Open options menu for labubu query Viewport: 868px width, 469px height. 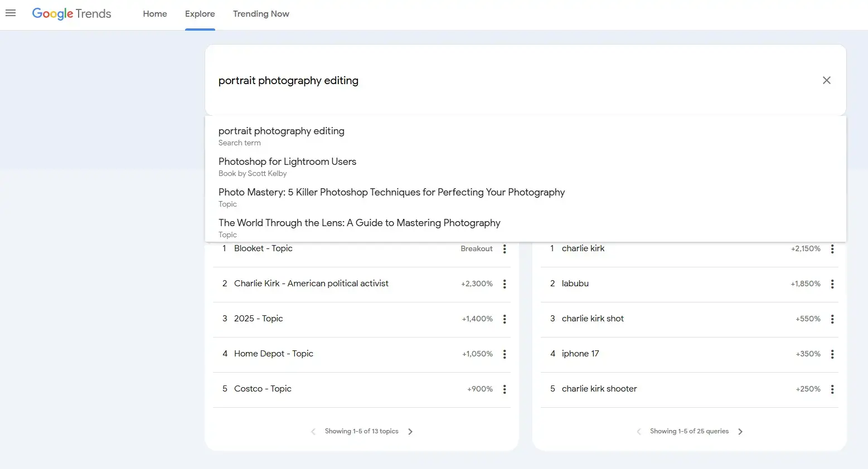click(832, 284)
